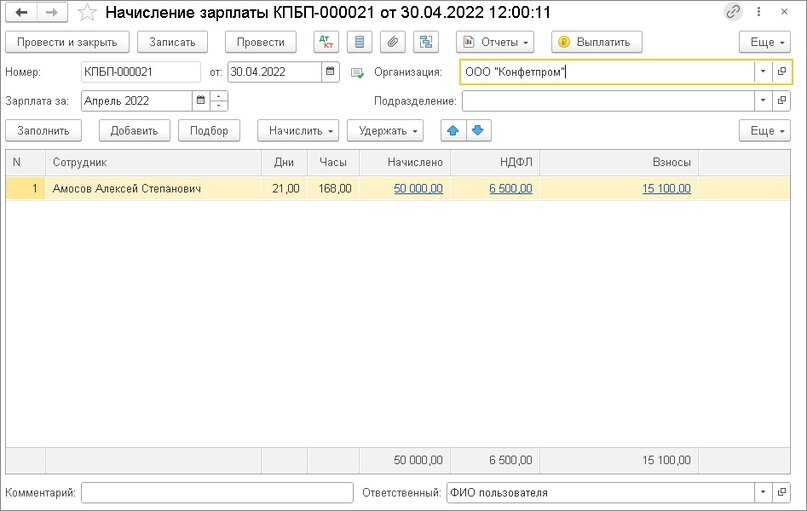
Task: Focus the Ответственный field
Action: 601,492
